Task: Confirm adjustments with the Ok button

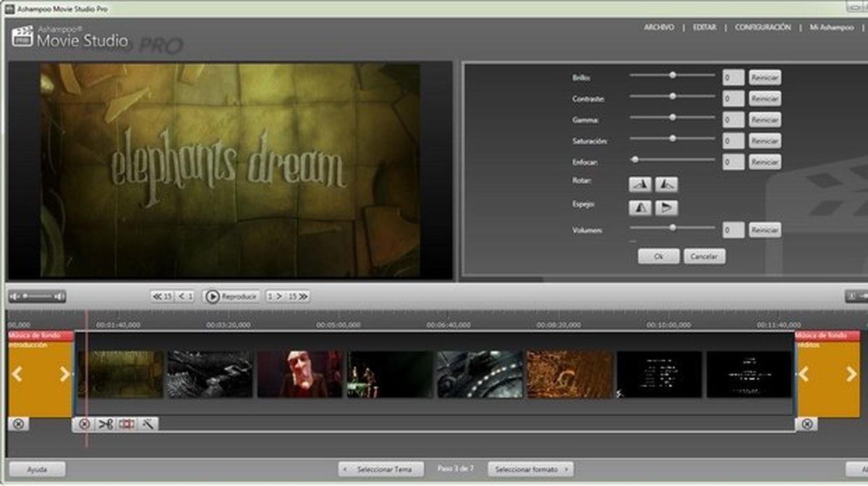Action: tap(658, 256)
